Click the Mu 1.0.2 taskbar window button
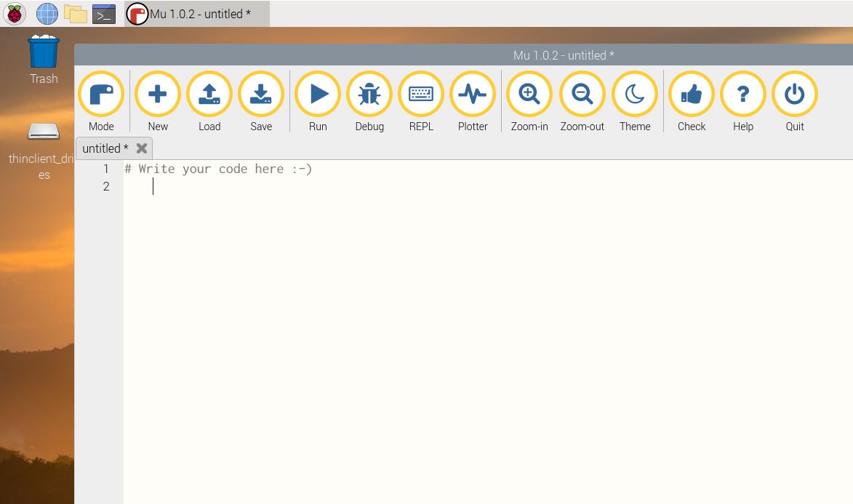This screenshot has height=504, width=853. pyautogui.click(x=197, y=14)
